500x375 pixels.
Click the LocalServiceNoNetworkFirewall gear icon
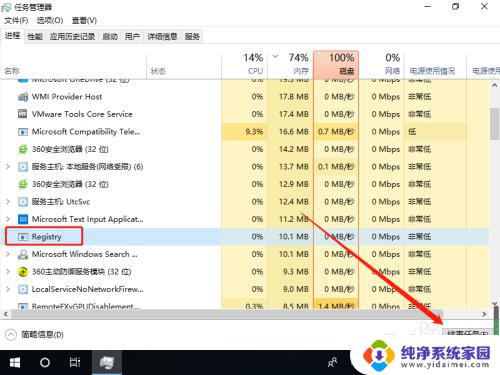pyautogui.click(x=23, y=289)
